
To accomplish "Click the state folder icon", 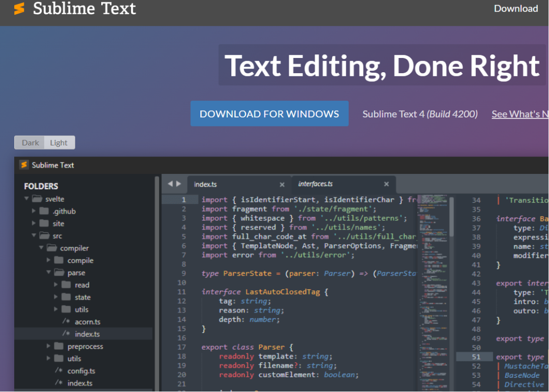I will click(x=66, y=297).
